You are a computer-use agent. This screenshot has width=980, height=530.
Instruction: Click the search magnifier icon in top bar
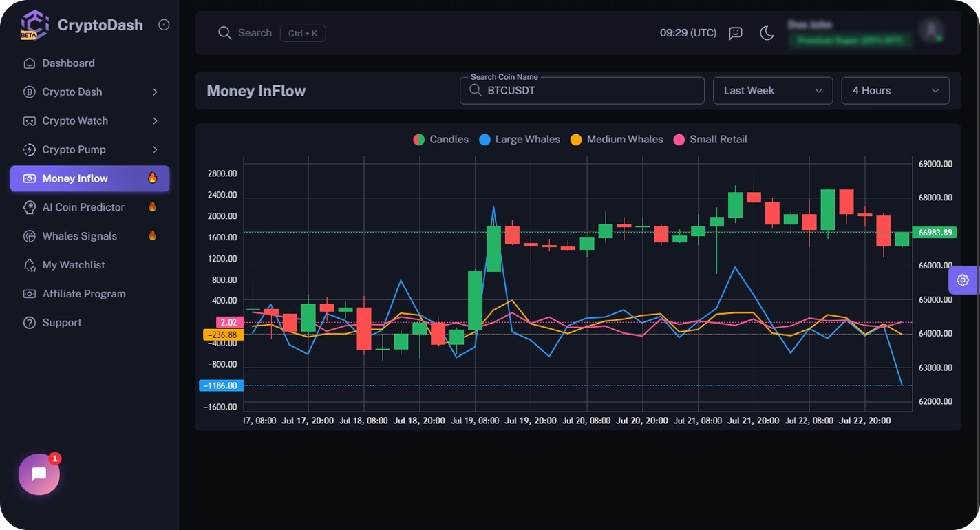[x=224, y=33]
